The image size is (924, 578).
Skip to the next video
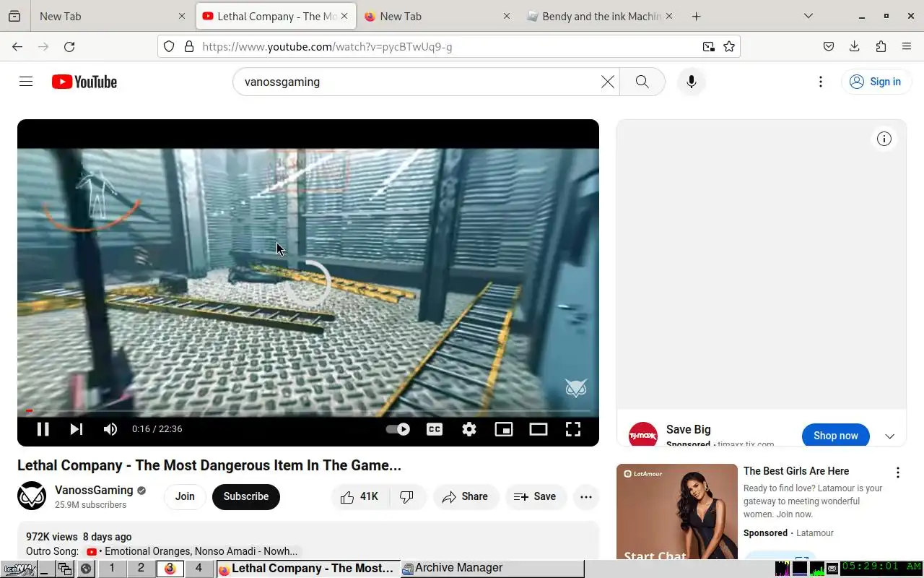[x=77, y=429]
